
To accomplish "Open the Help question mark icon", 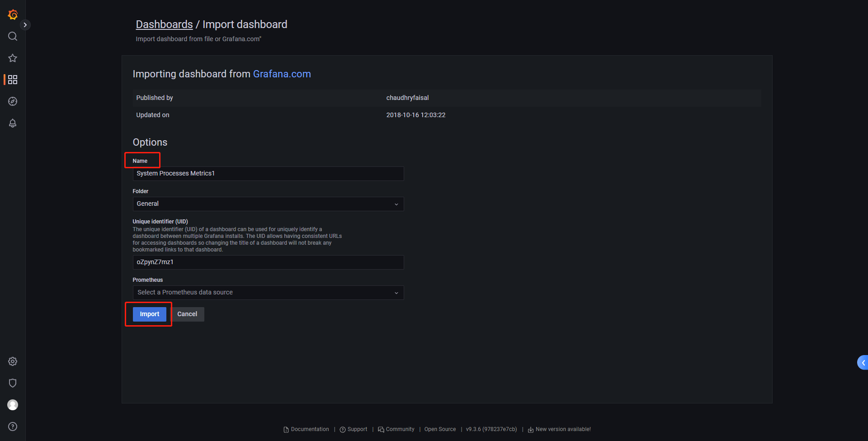I will tap(13, 427).
